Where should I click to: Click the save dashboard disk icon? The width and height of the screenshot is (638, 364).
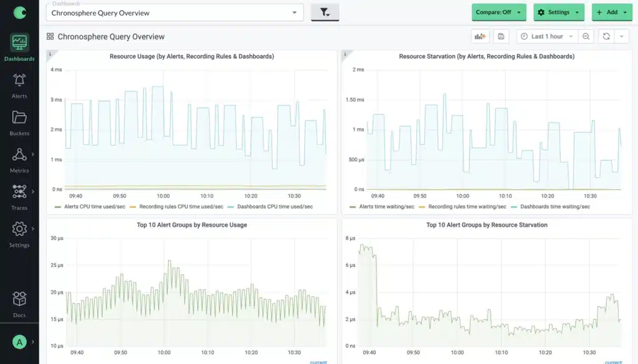(x=501, y=37)
